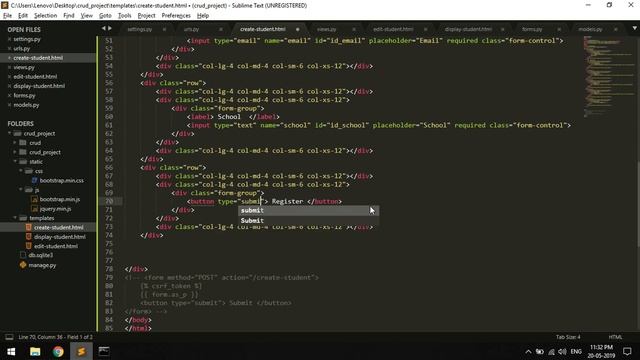Screen dimensions: 640x360
Task: Open the Preferences menu
Action: pos(176,16)
